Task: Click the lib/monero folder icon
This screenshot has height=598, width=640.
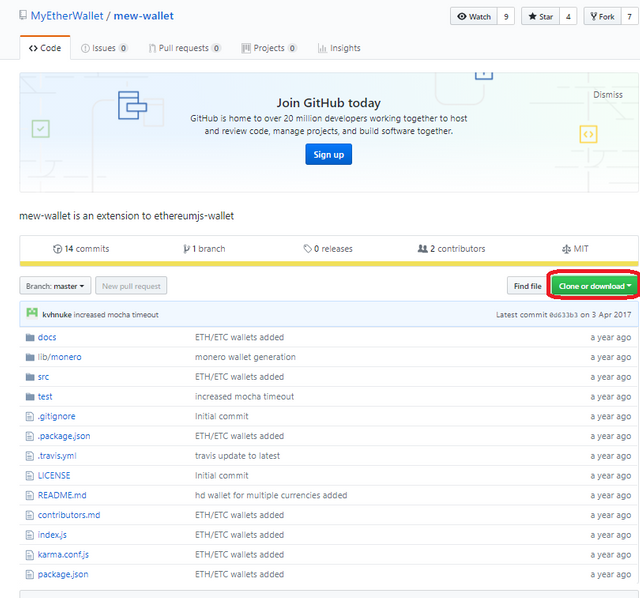Action: 30,357
